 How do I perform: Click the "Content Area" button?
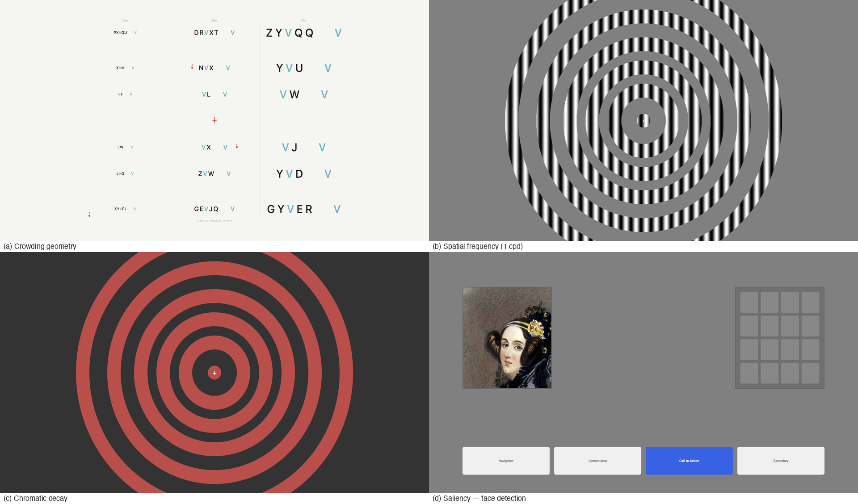coord(597,461)
